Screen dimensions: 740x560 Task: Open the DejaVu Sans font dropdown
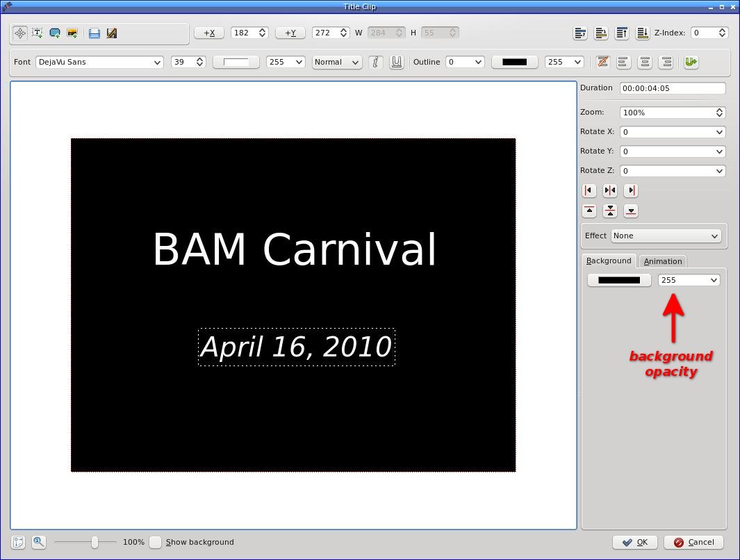(99, 62)
